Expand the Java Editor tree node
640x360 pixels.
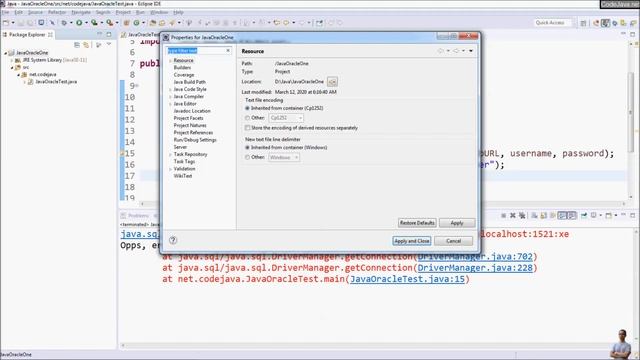click(x=170, y=104)
